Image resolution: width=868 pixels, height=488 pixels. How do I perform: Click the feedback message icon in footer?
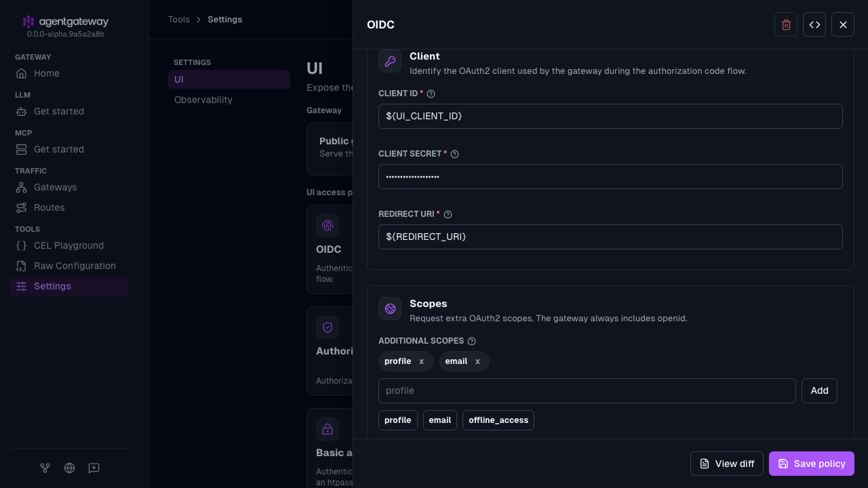pyautogui.click(x=94, y=468)
